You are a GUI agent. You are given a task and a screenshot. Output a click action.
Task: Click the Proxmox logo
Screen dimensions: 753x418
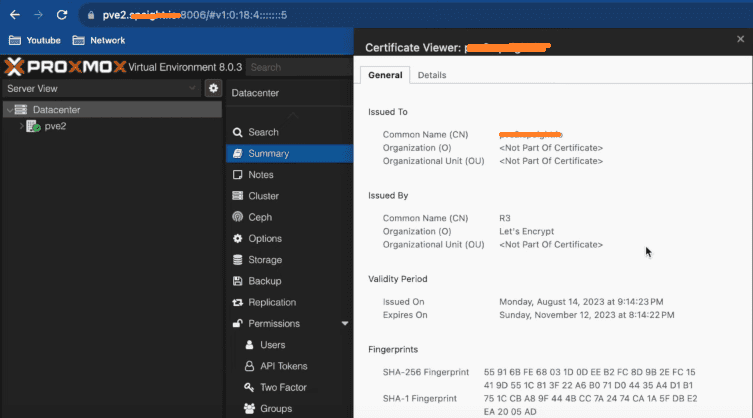[65, 67]
